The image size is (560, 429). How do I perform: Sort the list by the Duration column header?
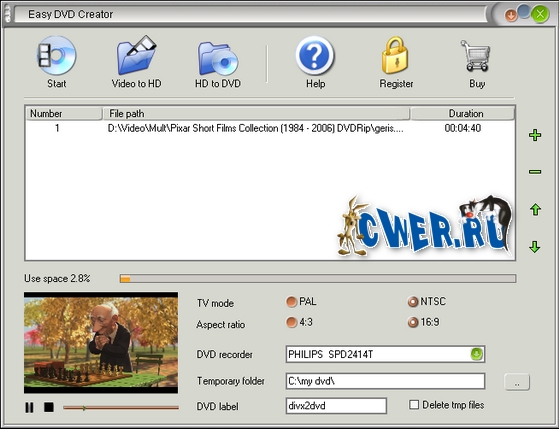pyautogui.click(x=462, y=114)
